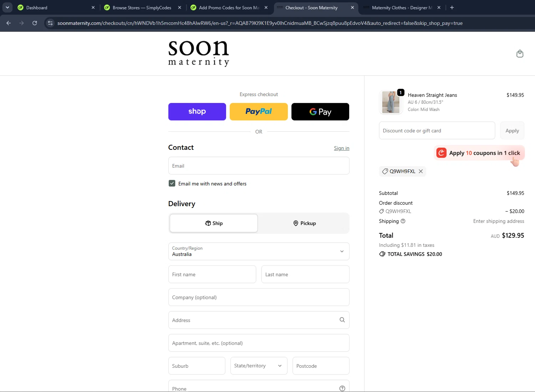
Task: Click the browser forward arrow
Action: (x=21, y=23)
